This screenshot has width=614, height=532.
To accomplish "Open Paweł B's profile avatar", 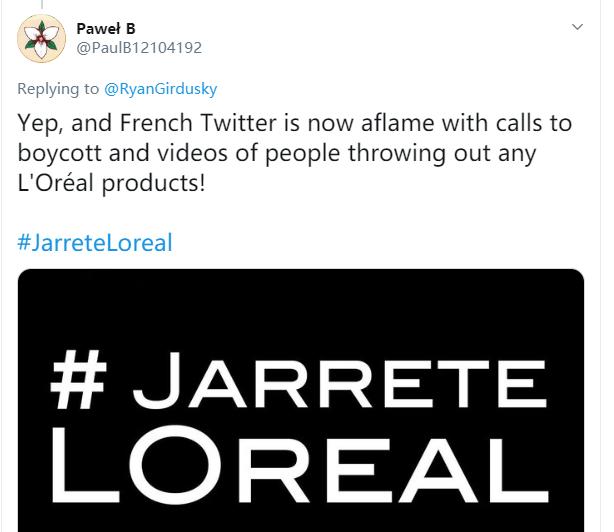I will point(42,39).
